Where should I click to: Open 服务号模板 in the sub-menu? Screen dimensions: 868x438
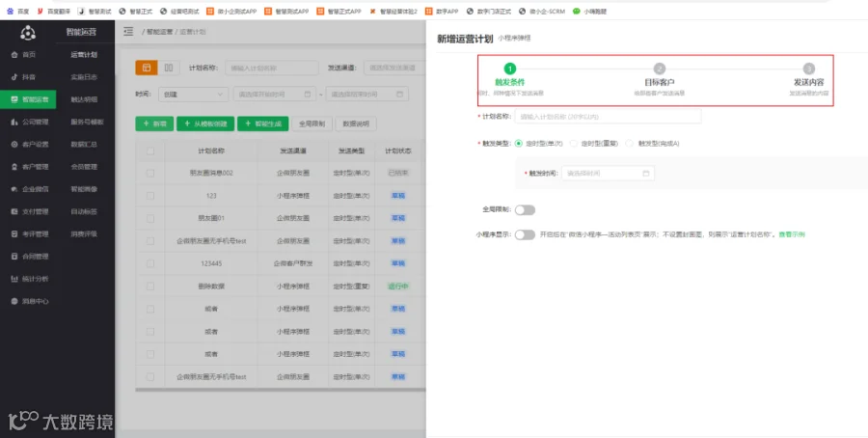click(87, 122)
